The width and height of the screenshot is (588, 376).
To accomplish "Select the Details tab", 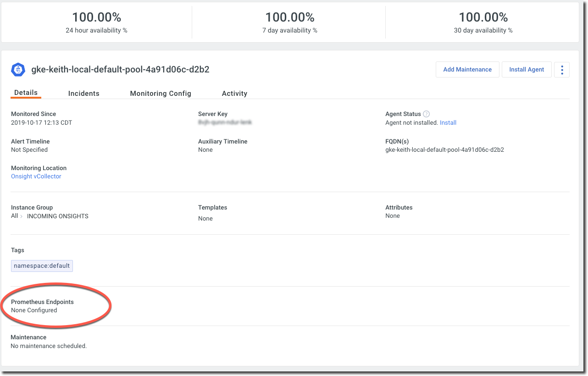I will coord(26,93).
